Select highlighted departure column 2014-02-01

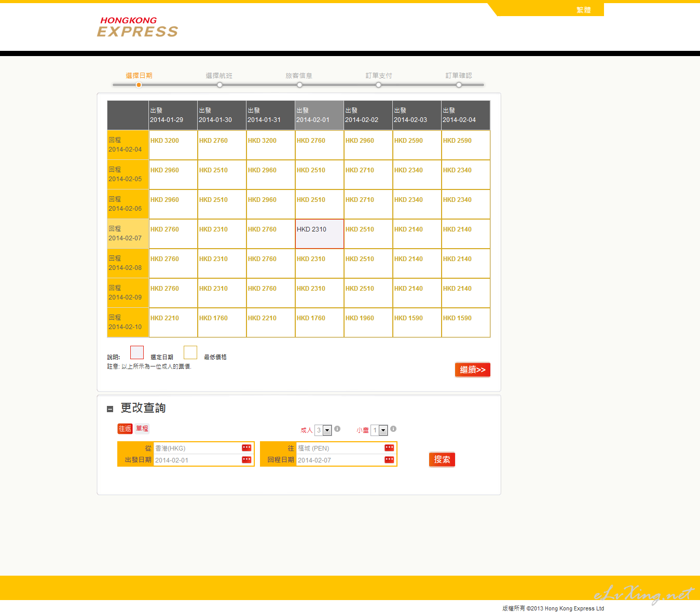[x=319, y=115]
